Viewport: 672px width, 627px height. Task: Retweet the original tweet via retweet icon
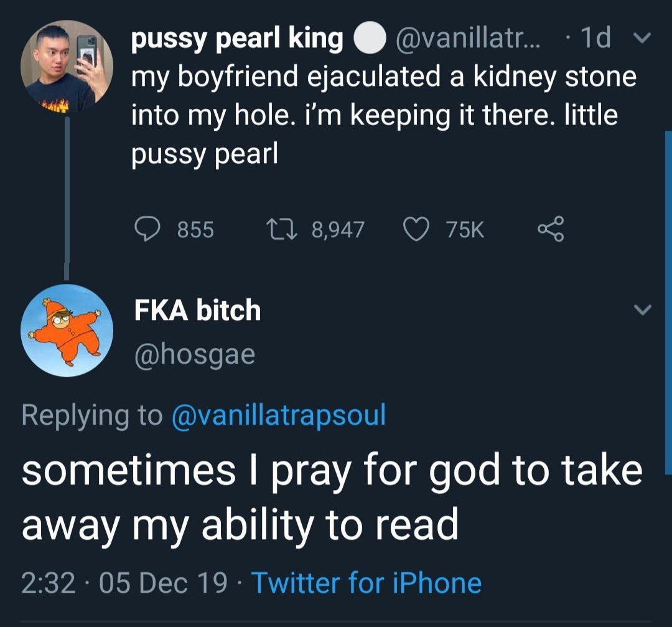coord(283,230)
